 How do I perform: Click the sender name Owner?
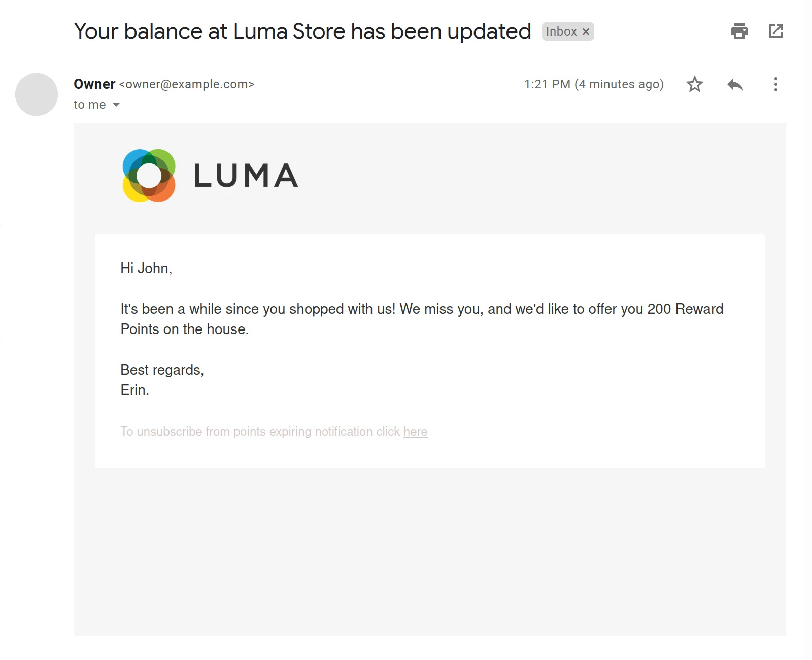click(94, 84)
